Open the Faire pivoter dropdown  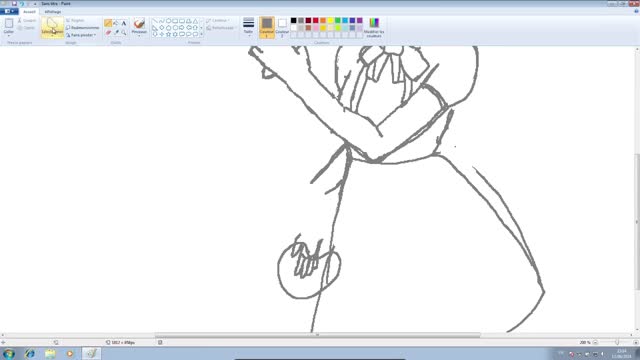[x=81, y=35]
